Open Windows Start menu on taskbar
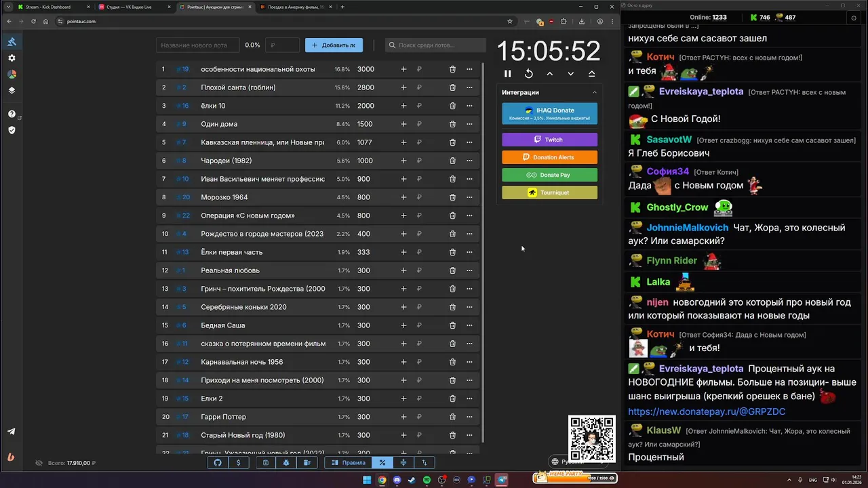The height and width of the screenshot is (488, 868). [x=367, y=480]
